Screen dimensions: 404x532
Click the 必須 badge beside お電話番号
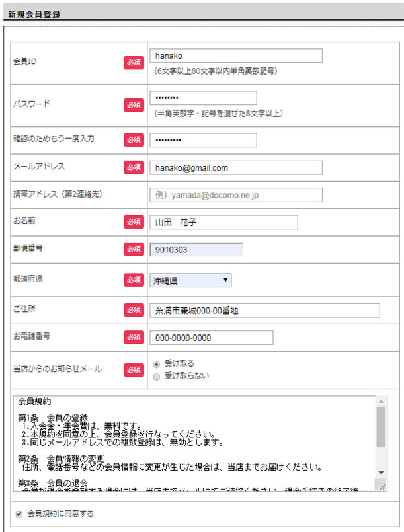tap(134, 337)
